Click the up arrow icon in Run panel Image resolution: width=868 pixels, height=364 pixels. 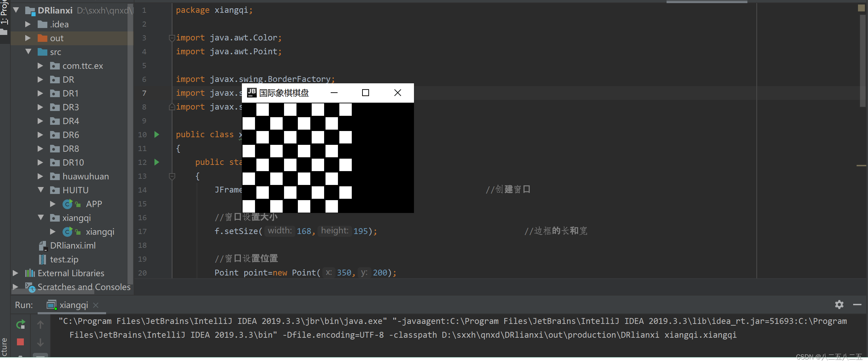coord(40,324)
